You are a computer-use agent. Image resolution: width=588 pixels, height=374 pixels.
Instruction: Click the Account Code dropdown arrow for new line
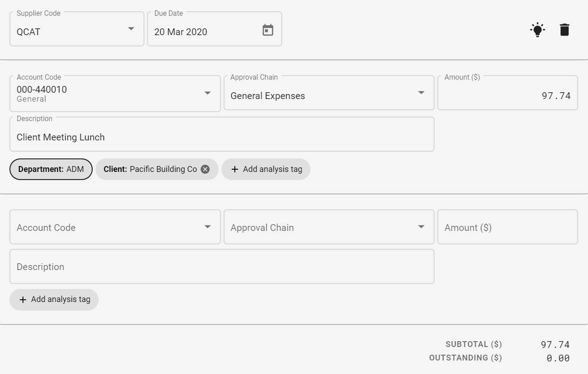tap(207, 227)
